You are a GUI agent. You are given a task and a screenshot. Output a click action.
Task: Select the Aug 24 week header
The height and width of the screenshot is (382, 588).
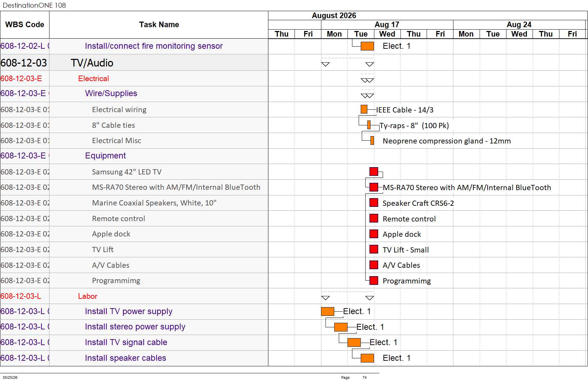[519, 25]
